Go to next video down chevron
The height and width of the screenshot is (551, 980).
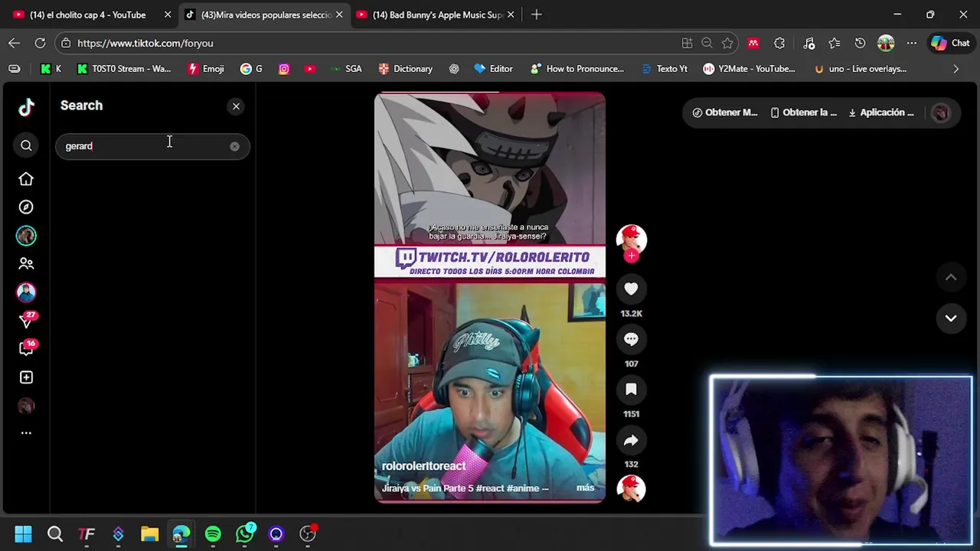(x=951, y=318)
